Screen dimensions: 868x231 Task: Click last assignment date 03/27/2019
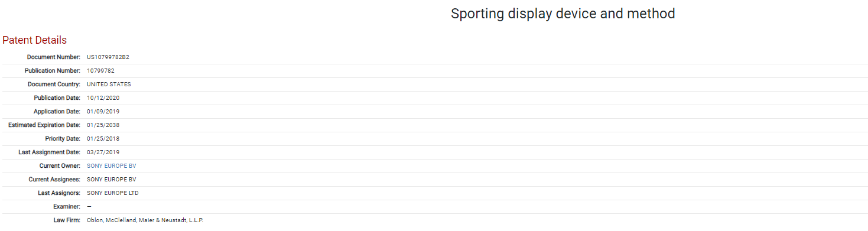click(103, 152)
